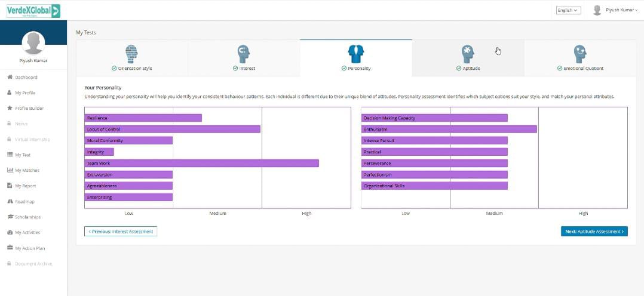644x296 pixels.
Task: Go to Previous: Interest Assessment
Action: (x=121, y=232)
